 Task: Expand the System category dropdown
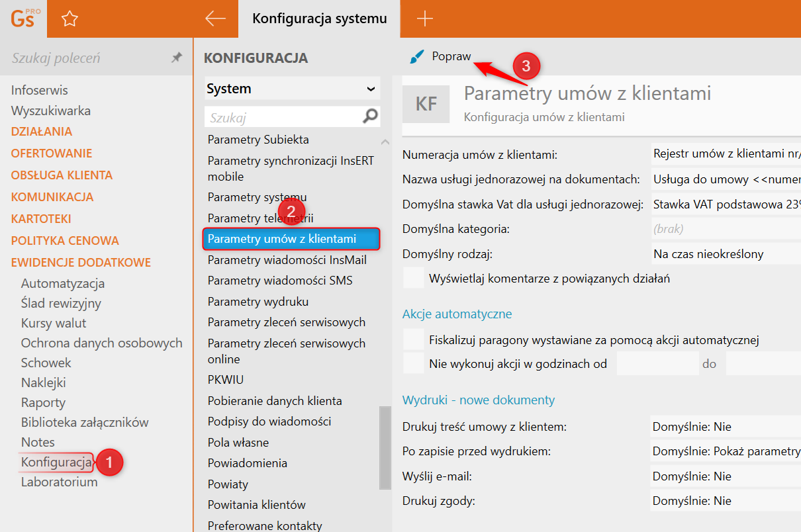click(x=370, y=89)
